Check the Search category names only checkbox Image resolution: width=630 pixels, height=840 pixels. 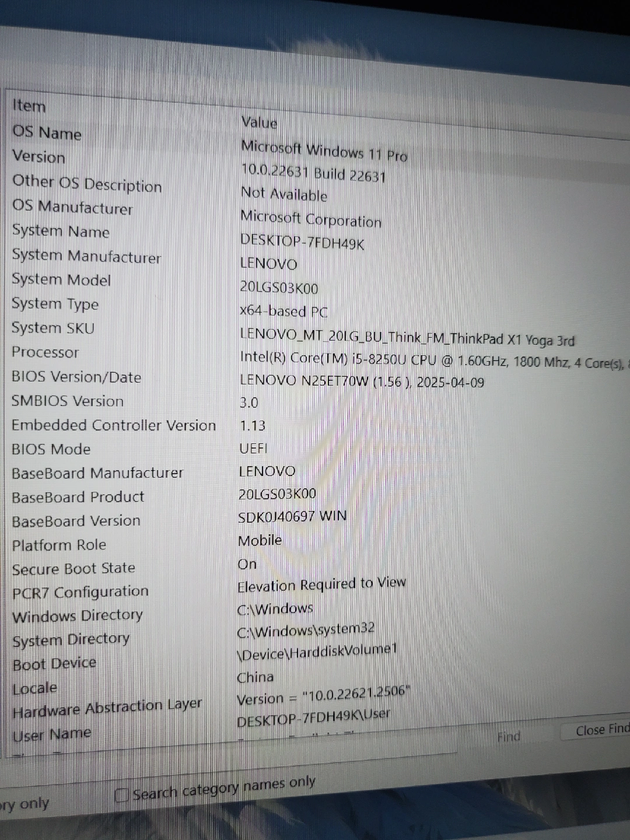pos(122,795)
